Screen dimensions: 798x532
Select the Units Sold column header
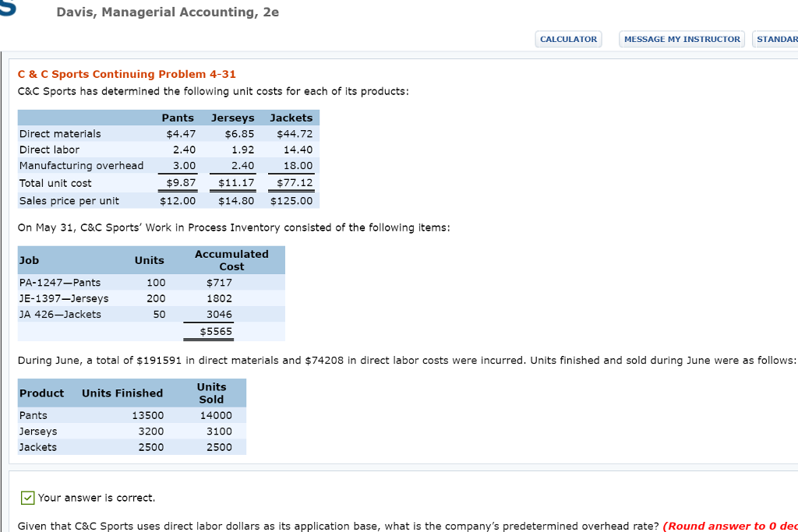pos(211,393)
